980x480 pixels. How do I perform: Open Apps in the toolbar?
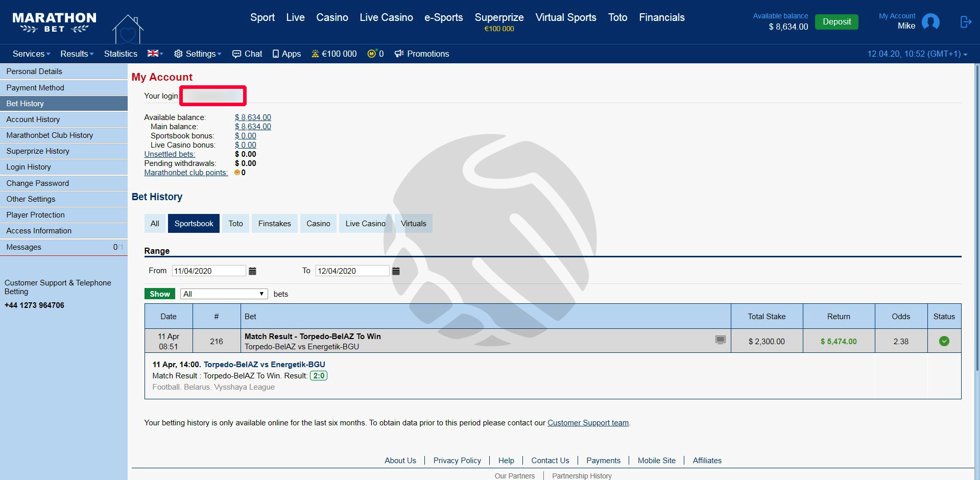tap(286, 54)
